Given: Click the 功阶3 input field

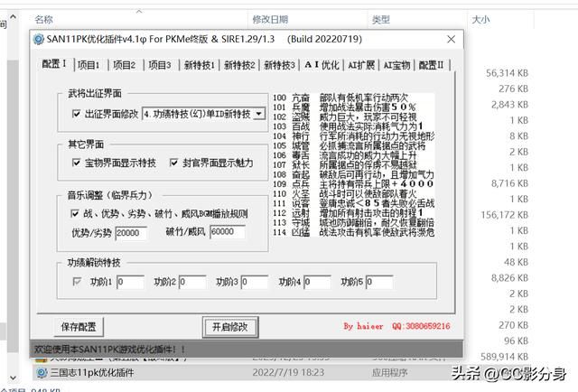Looking at the screenshot, I should [255, 282].
